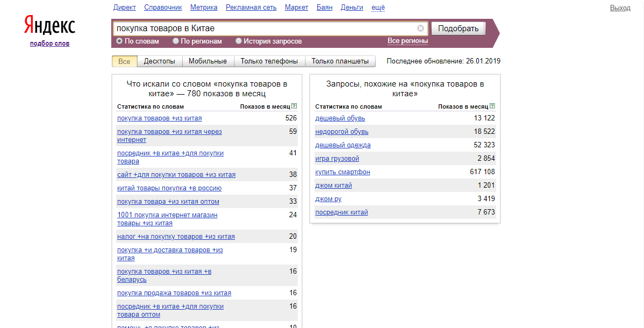The height and width of the screenshot is (328, 644).
Task: Open query 'китай товары покупка +в россию'
Action: pos(169,188)
